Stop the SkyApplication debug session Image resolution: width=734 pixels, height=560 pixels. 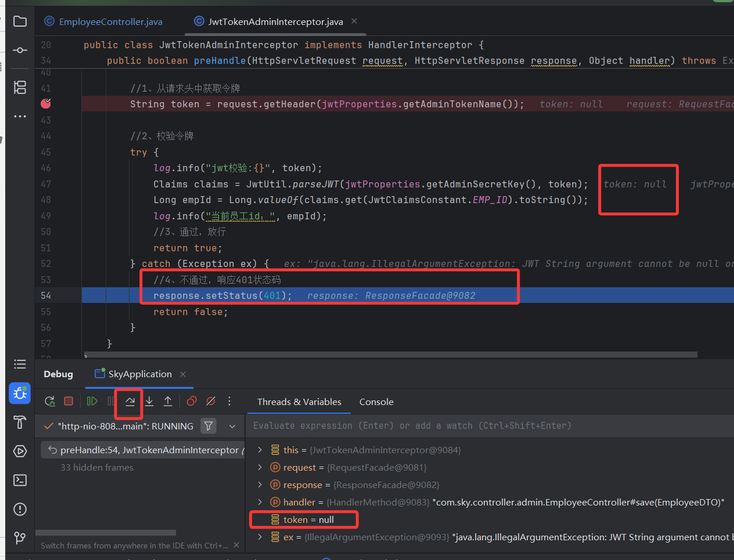(69, 401)
